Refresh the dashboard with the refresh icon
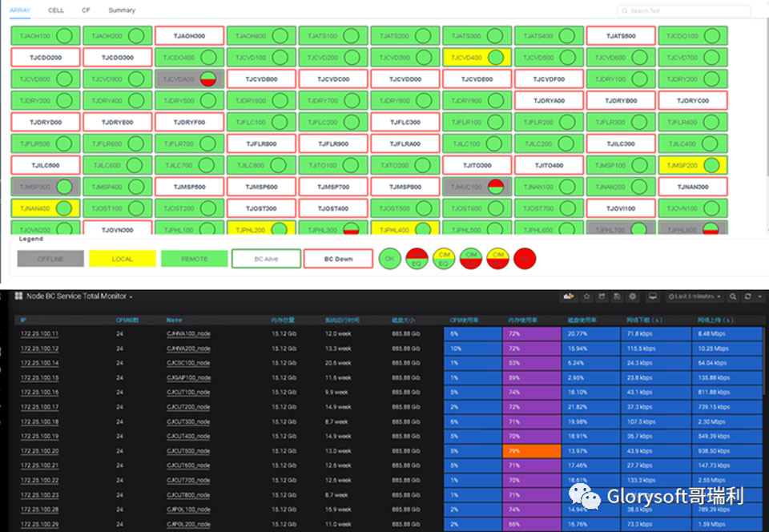The width and height of the screenshot is (769, 532). [x=747, y=296]
